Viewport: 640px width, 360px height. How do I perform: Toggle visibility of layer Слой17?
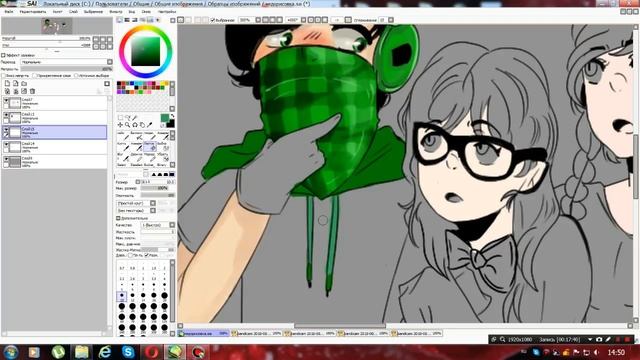[6, 100]
